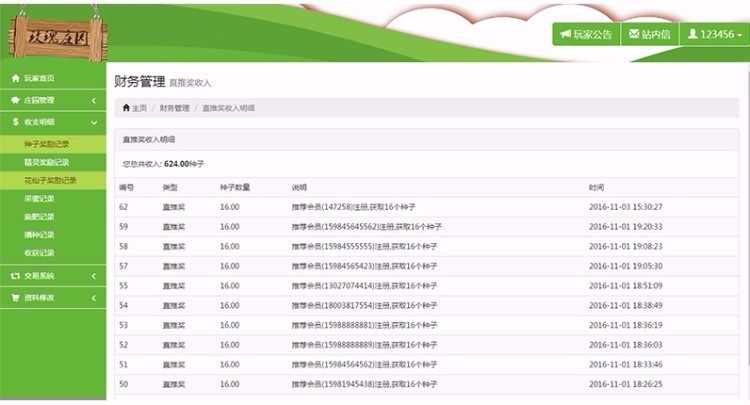Click the description containing member 15988888881

coord(364,325)
